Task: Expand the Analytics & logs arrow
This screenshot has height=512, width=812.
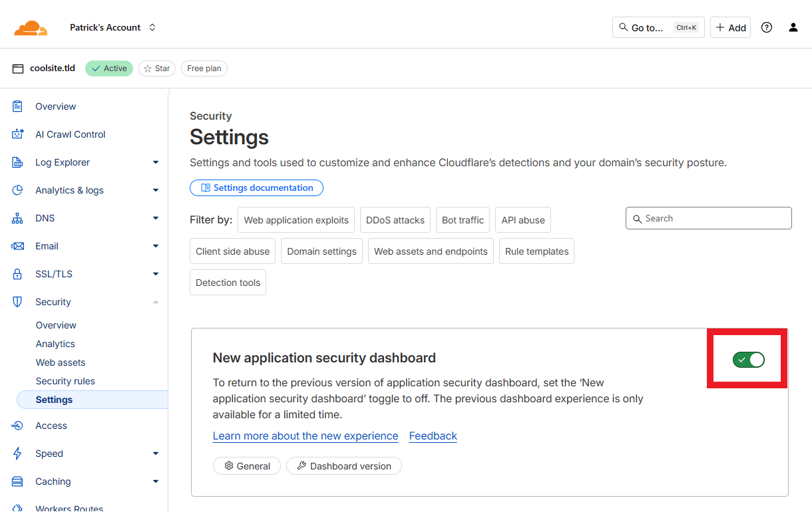Action: 156,190
